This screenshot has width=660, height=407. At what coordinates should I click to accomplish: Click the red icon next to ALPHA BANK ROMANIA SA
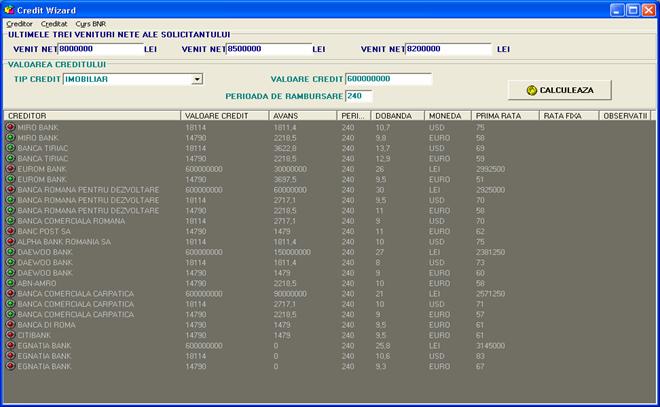[x=11, y=241]
